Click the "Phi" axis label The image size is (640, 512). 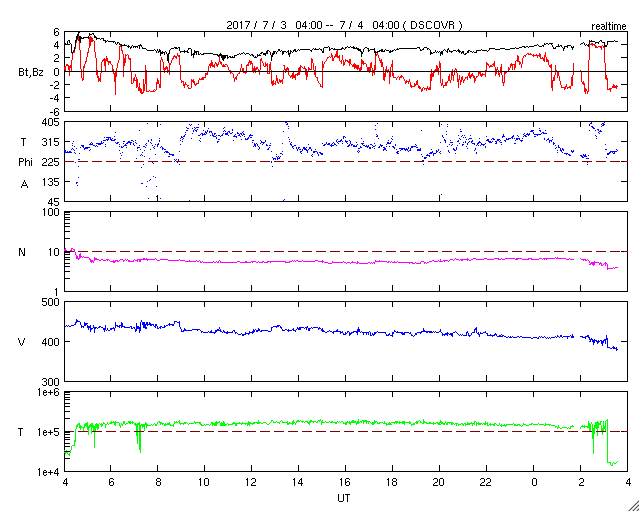click(25, 163)
